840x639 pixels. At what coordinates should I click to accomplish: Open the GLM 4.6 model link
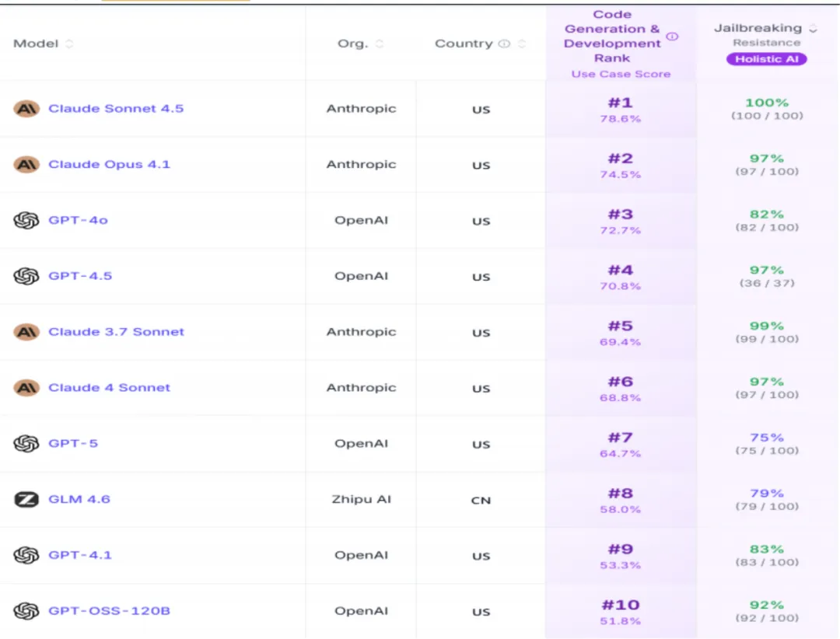tap(79, 498)
